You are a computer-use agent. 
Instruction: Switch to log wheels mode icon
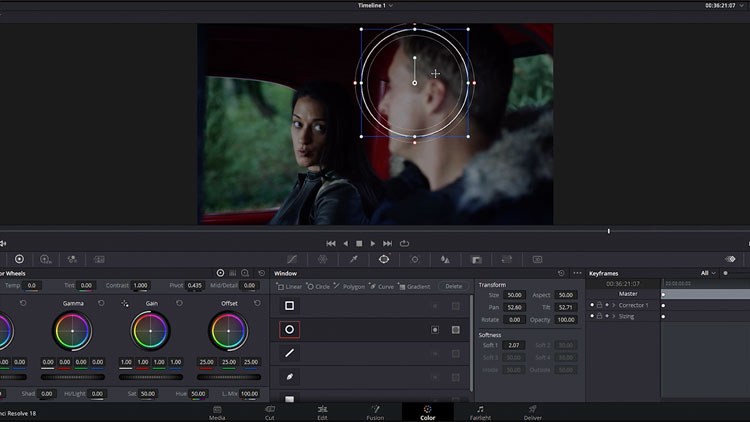pos(245,273)
